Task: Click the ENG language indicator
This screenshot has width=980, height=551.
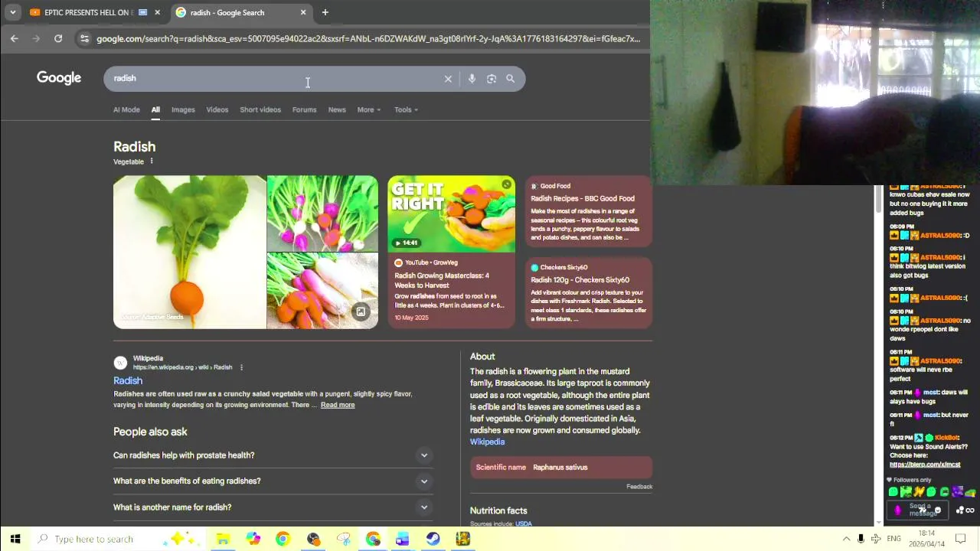Action: (x=893, y=539)
